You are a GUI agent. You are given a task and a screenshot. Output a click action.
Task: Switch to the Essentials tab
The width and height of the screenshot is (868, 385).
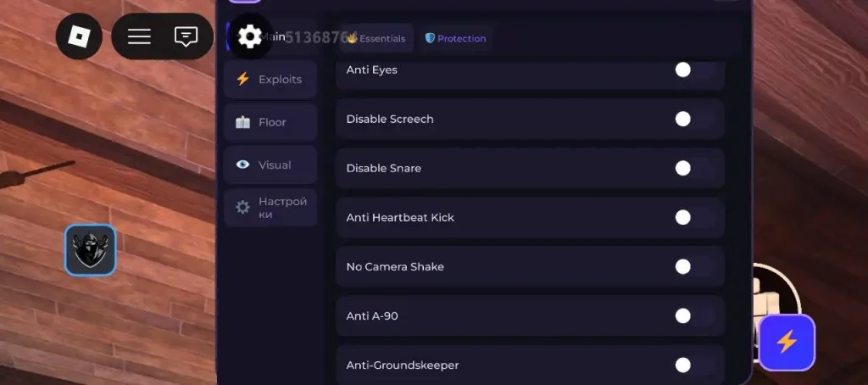coord(376,38)
